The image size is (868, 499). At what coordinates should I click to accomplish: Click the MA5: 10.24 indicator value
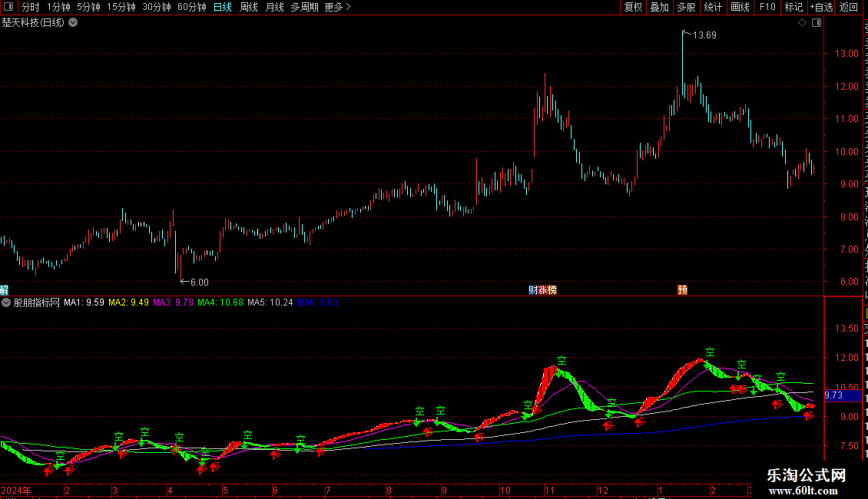pos(270,302)
